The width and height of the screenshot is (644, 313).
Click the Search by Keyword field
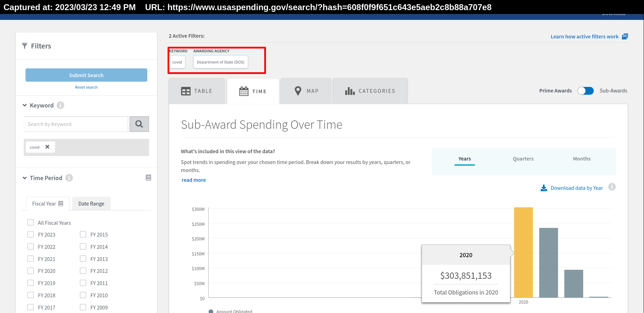(x=76, y=124)
